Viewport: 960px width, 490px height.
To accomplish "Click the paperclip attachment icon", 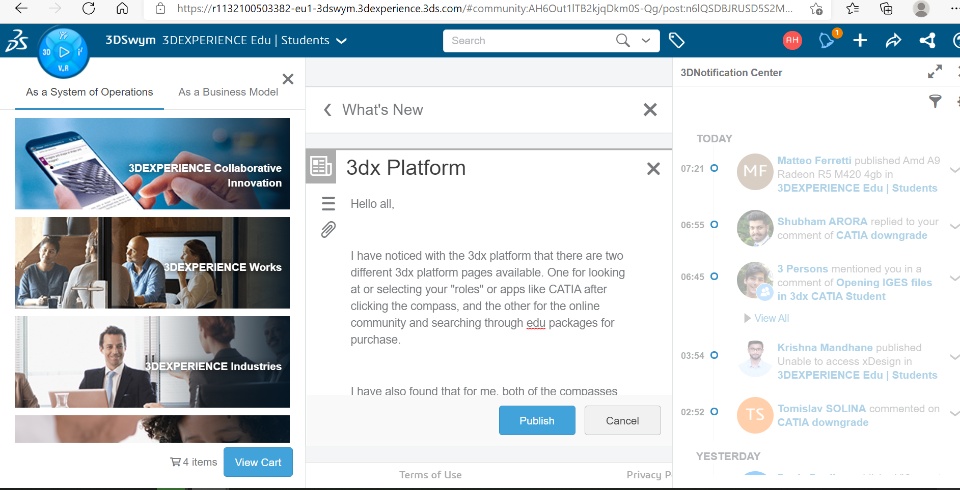I will (x=328, y=230).
